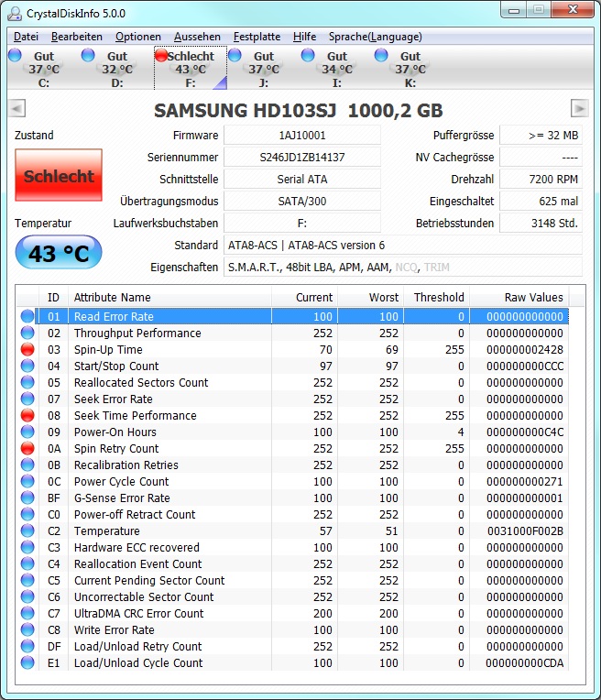
Task: Open the Hilfe menu
Action: (304, 37)
